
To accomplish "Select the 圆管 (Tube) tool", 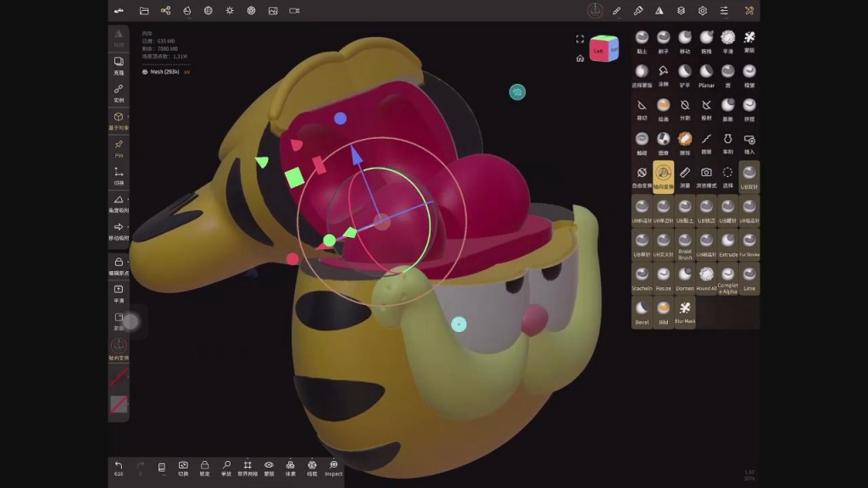I will tap(706, 143).
